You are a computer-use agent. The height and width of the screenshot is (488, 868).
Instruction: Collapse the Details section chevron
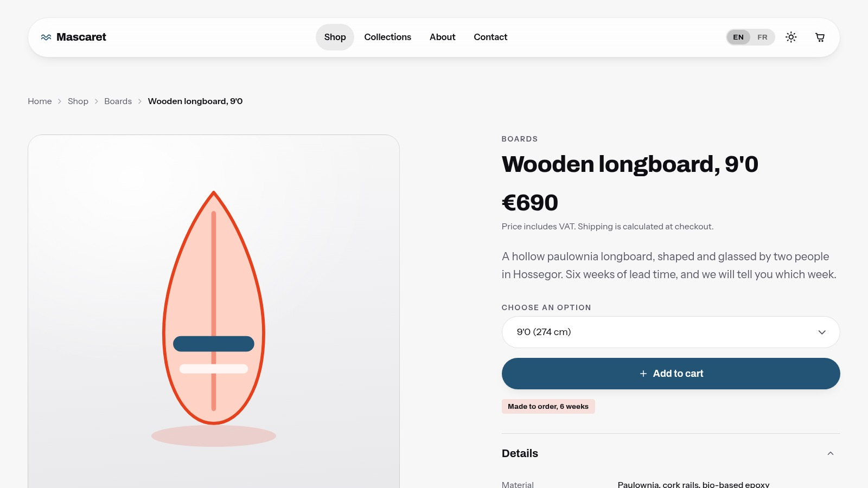[830, 453]
